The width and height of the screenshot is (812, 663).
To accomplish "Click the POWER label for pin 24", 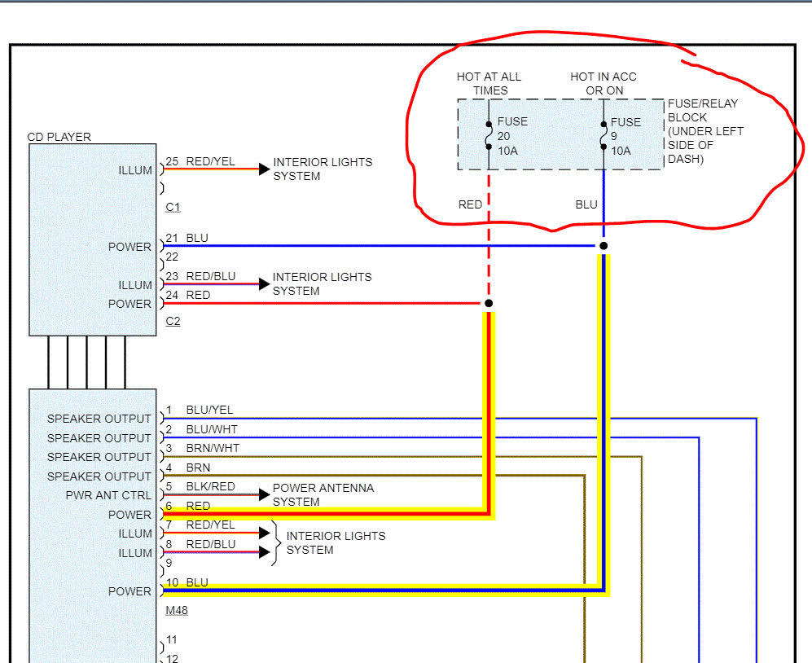I will [129, 304].
